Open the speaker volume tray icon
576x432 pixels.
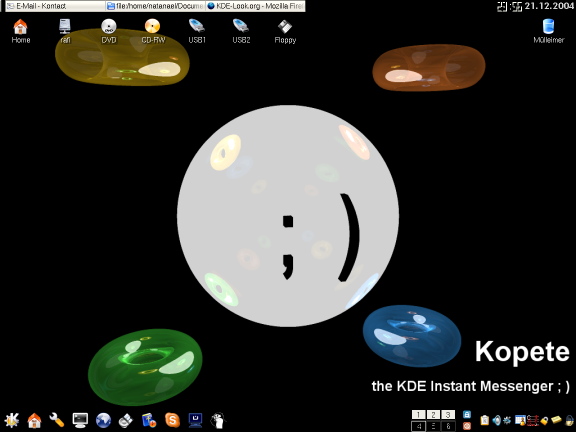[497, 420]
